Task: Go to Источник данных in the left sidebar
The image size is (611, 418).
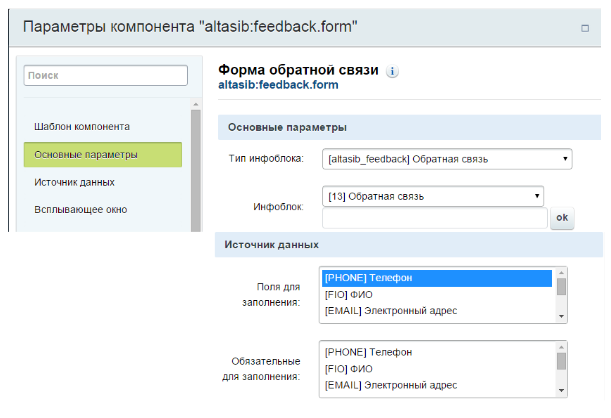Action: point(74,182)
